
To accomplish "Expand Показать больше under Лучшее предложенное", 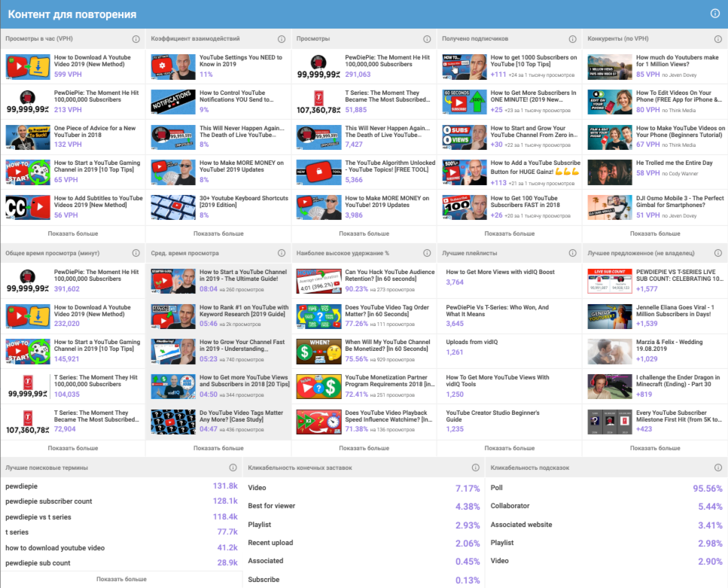I will [655, 448].
